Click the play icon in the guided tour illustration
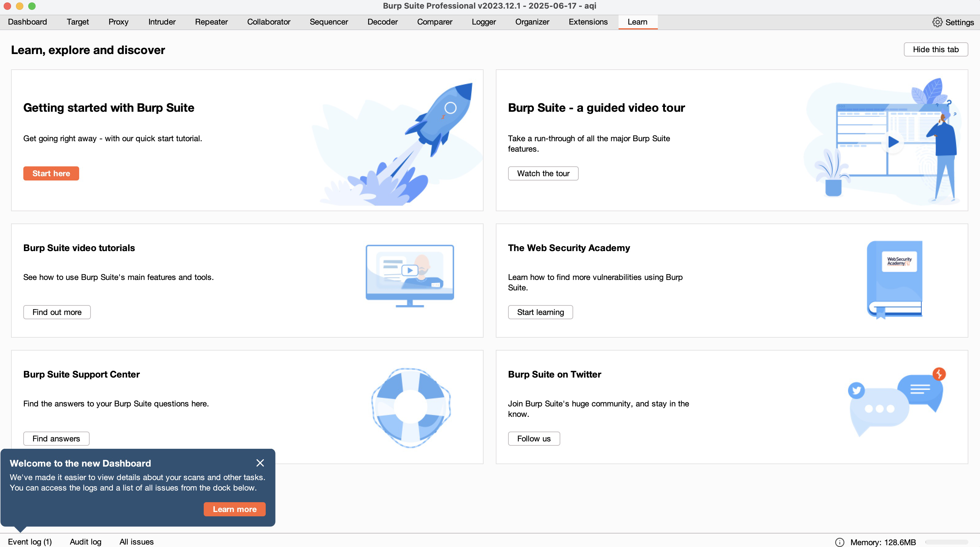980x547 pixels. pyautogui.click(x=893, y=142)
